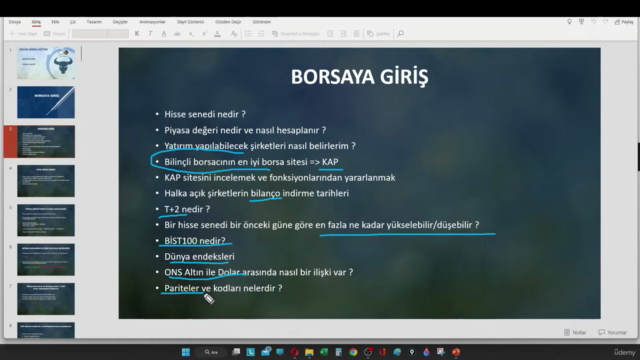Click the BORSAYA GİRİŞ slide title
The image size is (640, 360).
(360, 77)
